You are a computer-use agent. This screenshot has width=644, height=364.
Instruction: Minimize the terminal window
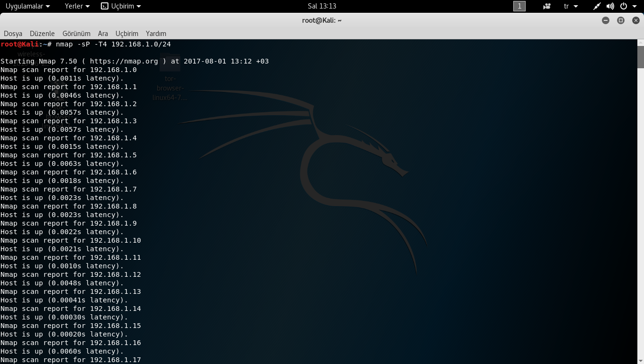(x=606, y=20)
